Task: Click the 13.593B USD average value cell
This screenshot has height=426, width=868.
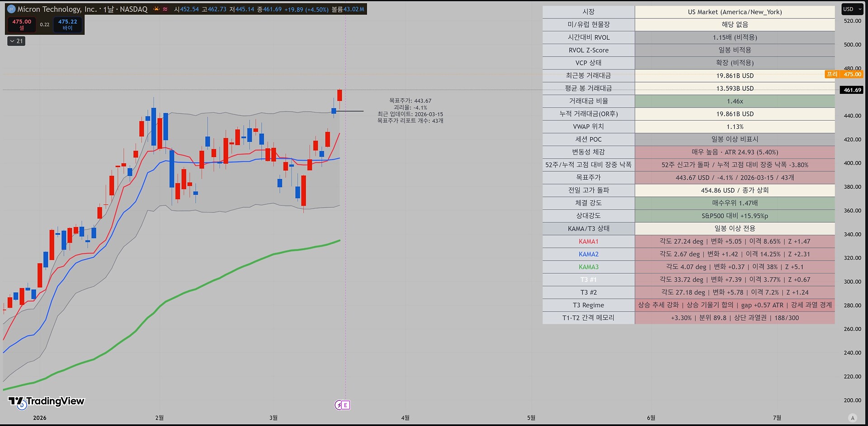Action: pyautogui.click(x=735, y=88)
